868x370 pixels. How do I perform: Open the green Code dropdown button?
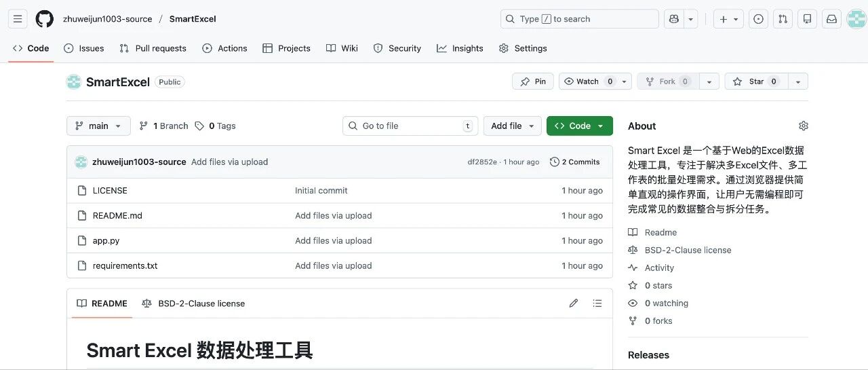click(580, 126)
